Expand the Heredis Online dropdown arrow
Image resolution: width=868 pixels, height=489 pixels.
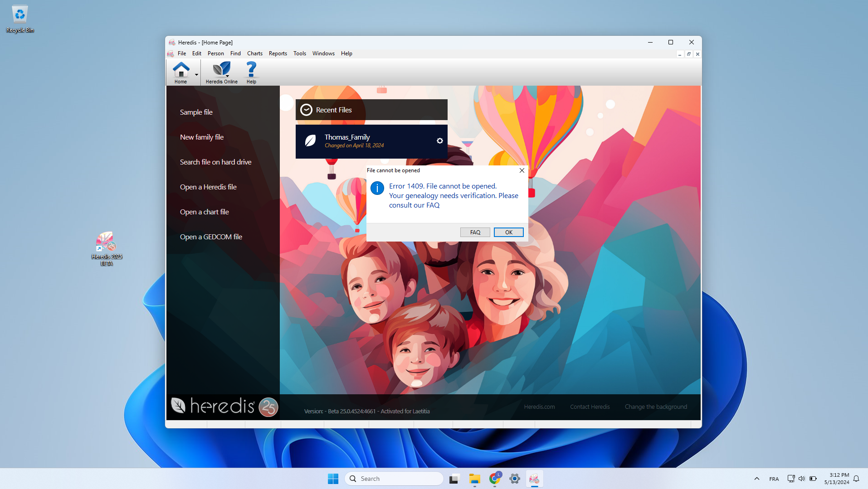point(227,76)
